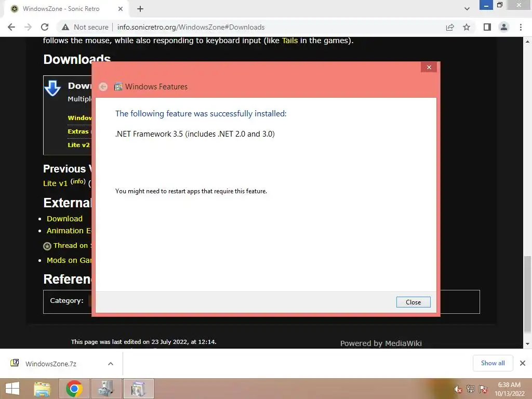Screen dimensions: 532x399
Task: Click Windows Features taskbar icon
Action: coord(138,389)
